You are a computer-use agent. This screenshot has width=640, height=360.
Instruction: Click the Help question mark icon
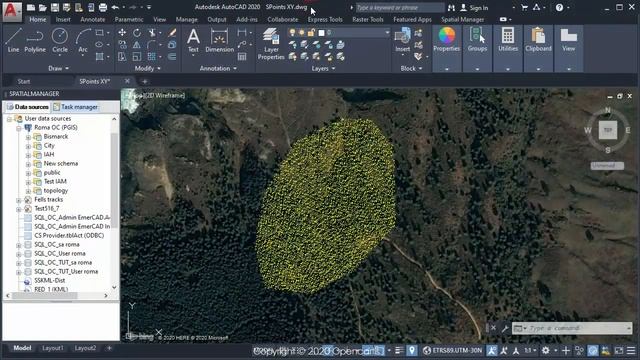[559, 7]
